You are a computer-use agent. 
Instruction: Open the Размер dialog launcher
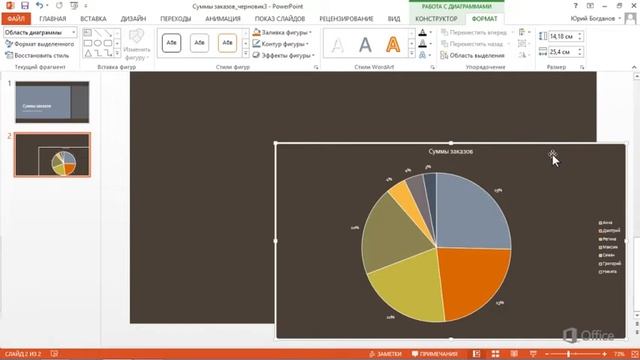tap(582, 67)
